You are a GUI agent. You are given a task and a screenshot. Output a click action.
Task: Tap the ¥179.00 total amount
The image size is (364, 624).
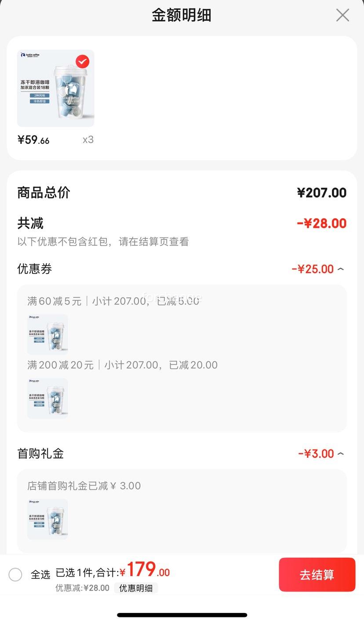coord(145,570)
